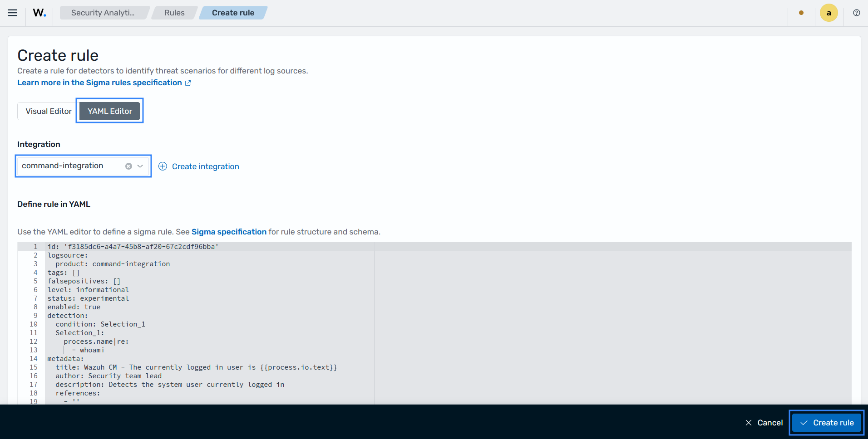
Task: Click the external link icon after Sigma rules specification
Action: point(188,83)
